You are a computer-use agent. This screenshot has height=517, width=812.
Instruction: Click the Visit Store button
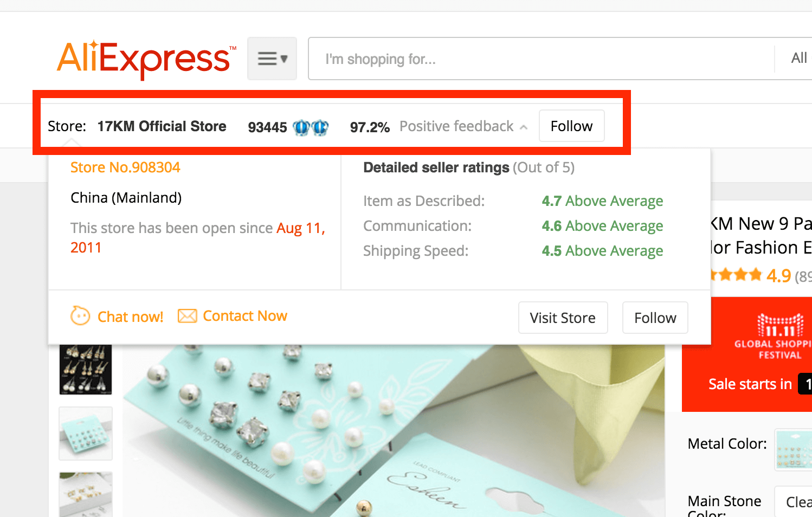pyautogui.click(x=563, y=318)
